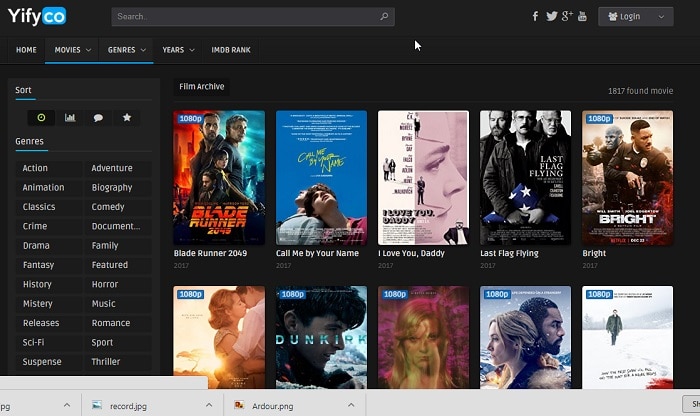Filter by Adventure genre
The height and width of the screenshot is (416, 700).
(118, 168)
